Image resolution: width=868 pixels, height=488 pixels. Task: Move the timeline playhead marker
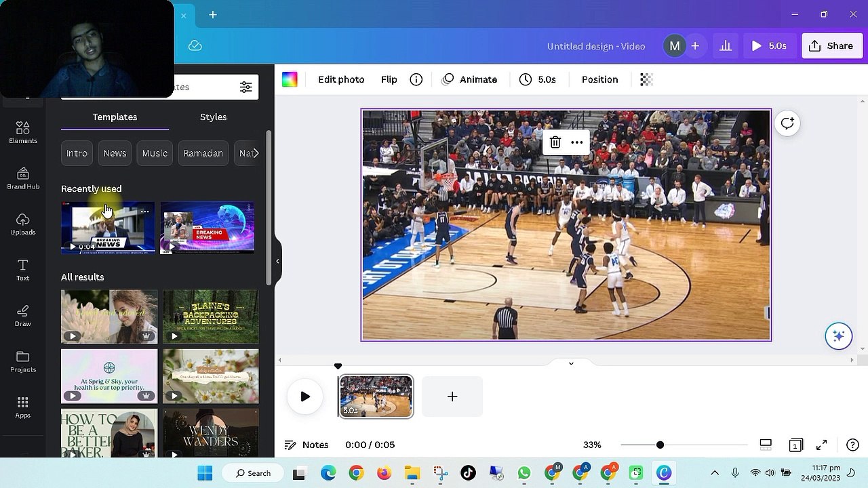338,367
